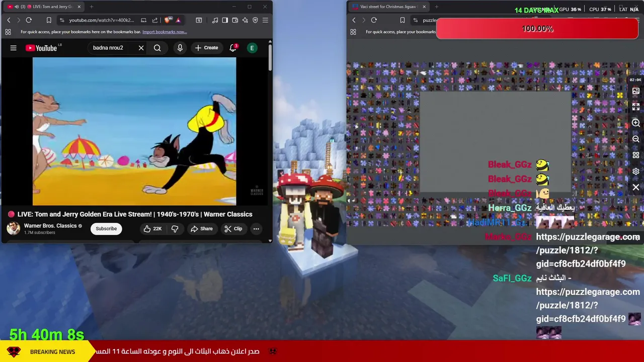Screen dimensions: 644x362
Task: Clear the YouTube search text
Action: click(141, 48)
